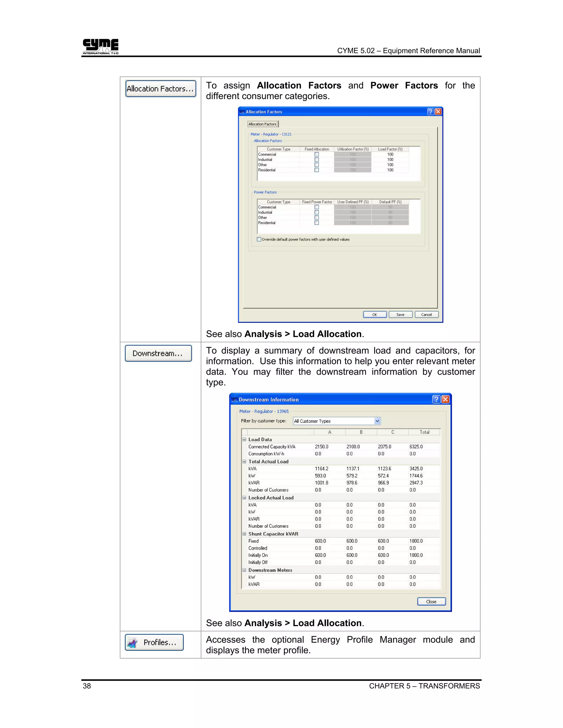Click the help icon in Allocation Factors dialog
Screen dimensions: 563x728
pos(430,112)
